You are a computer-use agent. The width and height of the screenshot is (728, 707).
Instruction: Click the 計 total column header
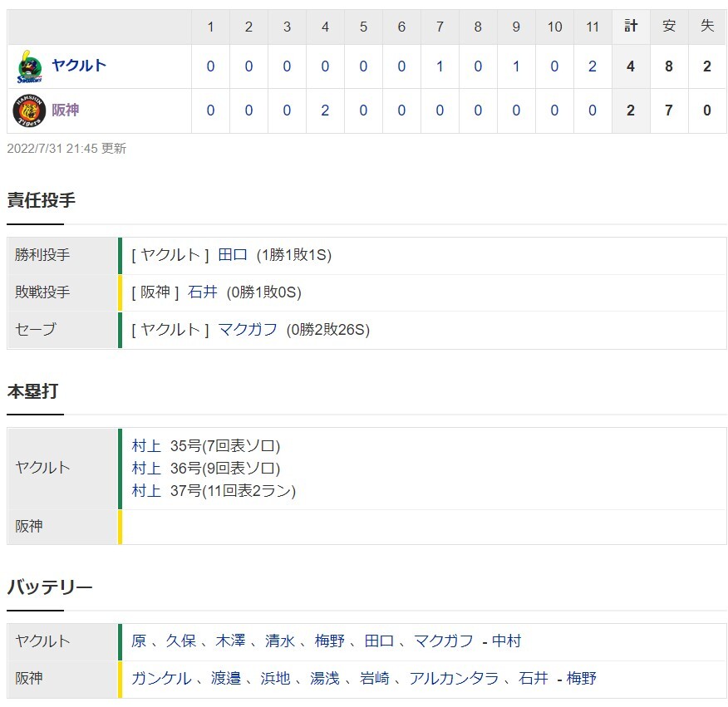[631, 27]
